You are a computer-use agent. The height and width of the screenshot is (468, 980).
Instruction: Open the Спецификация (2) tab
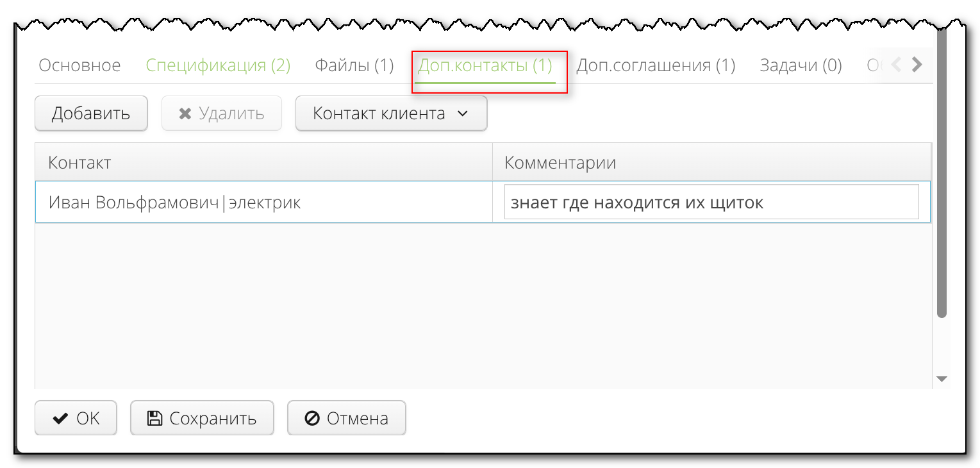[x=218, y=64]
